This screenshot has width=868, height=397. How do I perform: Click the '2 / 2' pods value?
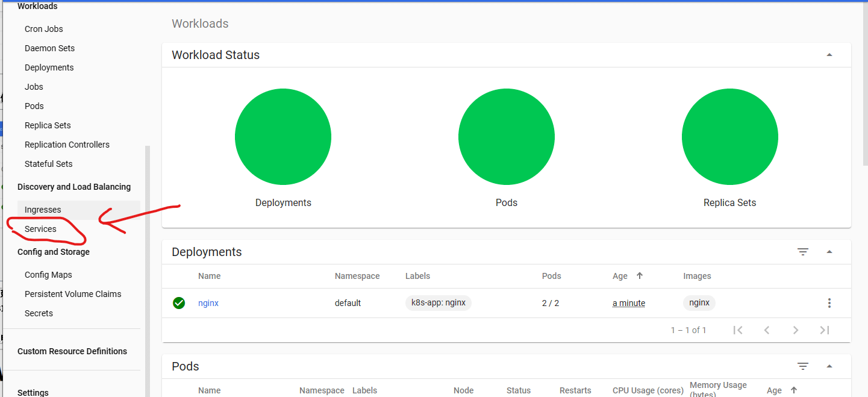[551, 303]
